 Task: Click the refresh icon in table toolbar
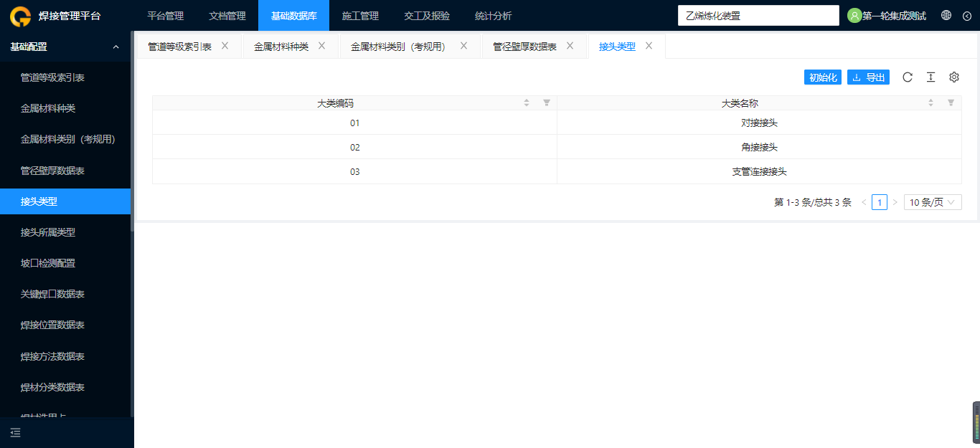pos(908,77)
